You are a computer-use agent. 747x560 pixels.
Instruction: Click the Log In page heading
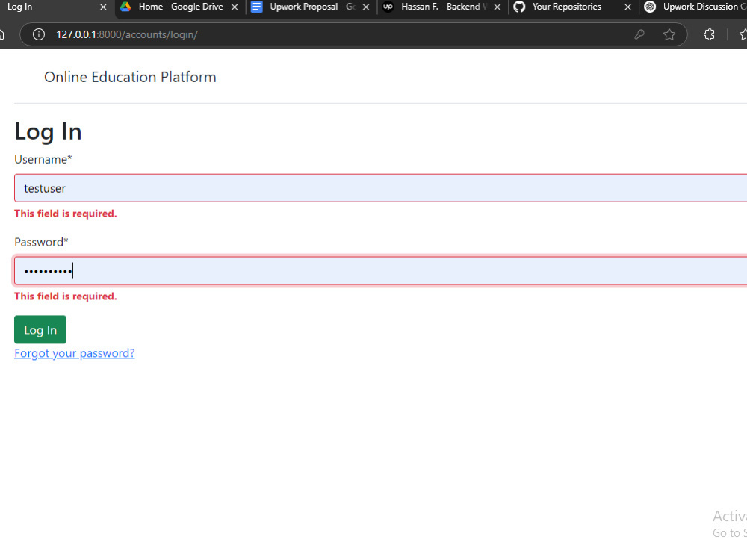(x=48, y=132)
